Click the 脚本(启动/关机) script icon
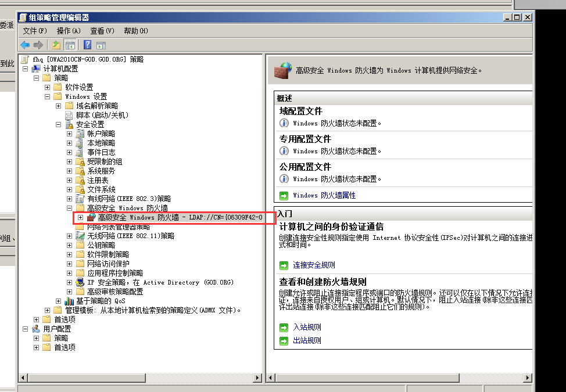 point(69,115)
